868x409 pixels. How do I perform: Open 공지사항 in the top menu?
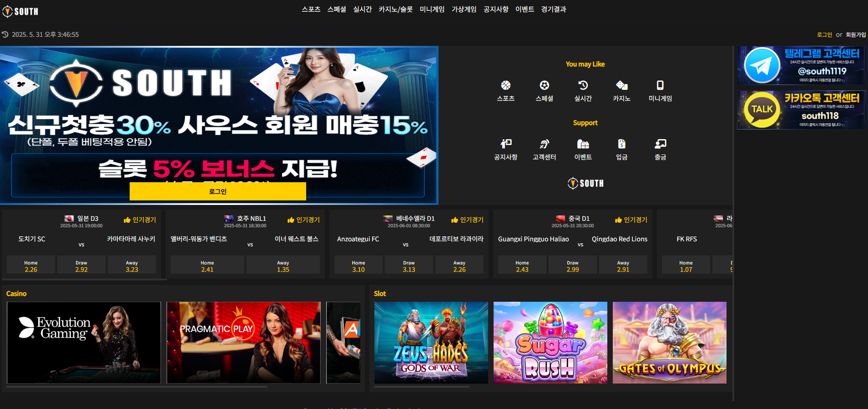pos(496,9)
